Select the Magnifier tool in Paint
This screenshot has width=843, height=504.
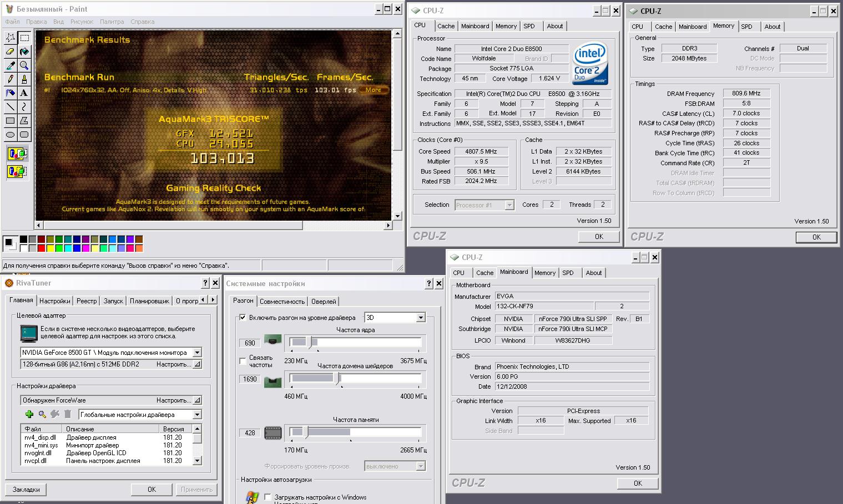(24, 65)
